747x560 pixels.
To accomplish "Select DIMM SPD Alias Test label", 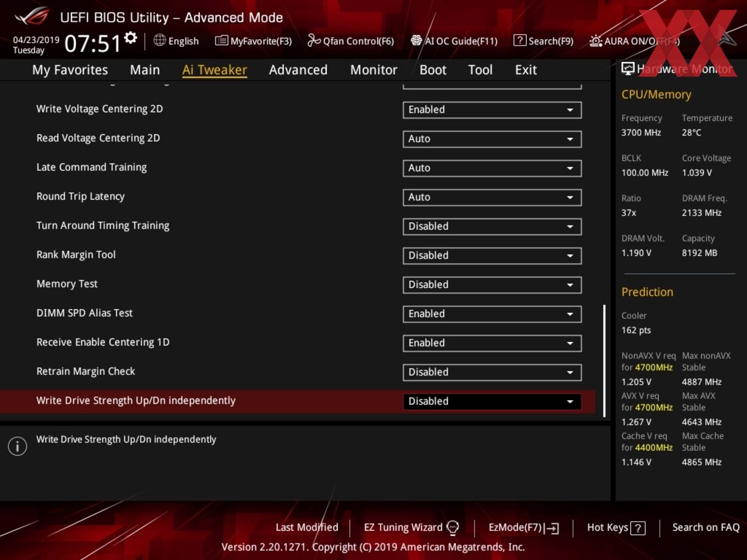I will point(84,312).
